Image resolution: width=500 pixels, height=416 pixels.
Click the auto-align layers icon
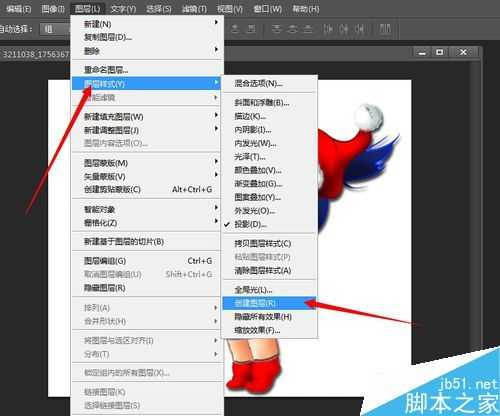click(x=385, y=29)
